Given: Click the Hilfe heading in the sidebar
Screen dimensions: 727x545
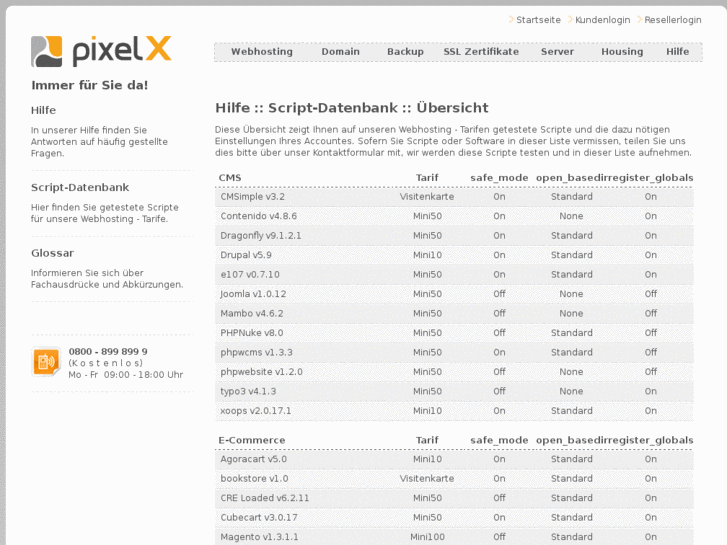Looking at the screenshot, I should (43, 110).
